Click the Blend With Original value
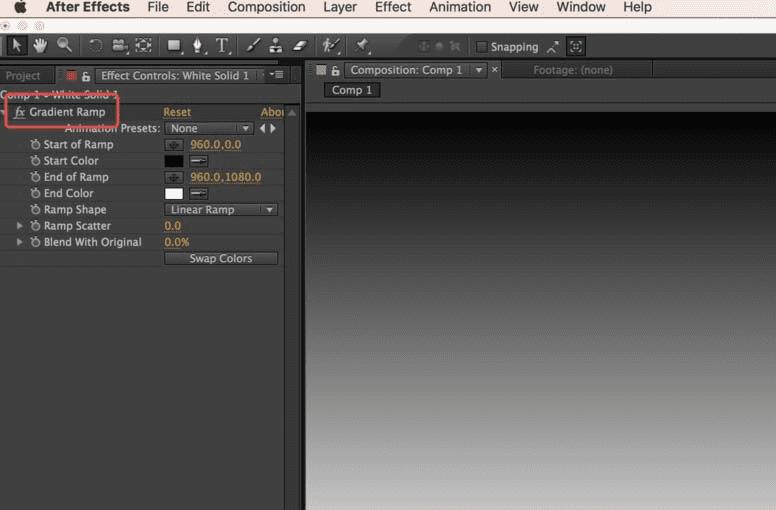 click(176, 242)
